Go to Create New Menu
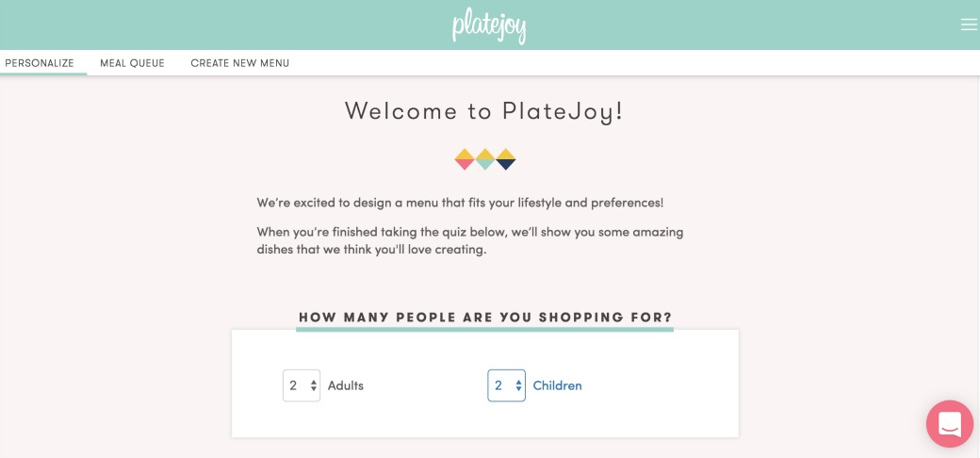The image size is (980, 458). pos(239,63)
